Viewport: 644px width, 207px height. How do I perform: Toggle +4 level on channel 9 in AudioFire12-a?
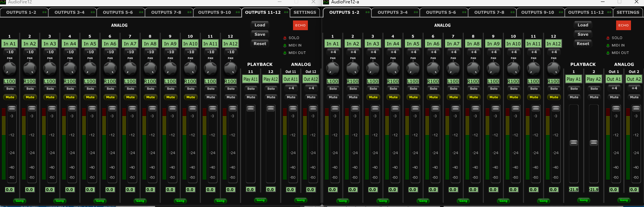click(494, 52)
